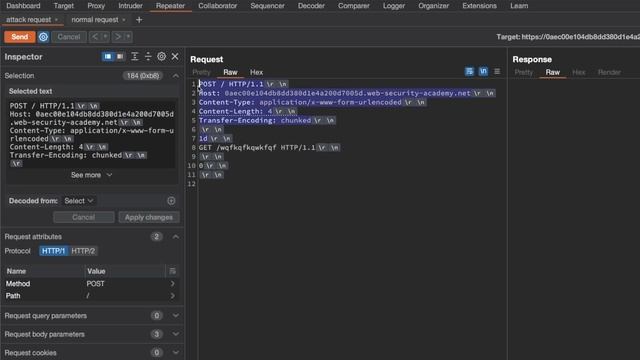Switch Request view to Pretty
640x360 pixels.
click(201, 72)
